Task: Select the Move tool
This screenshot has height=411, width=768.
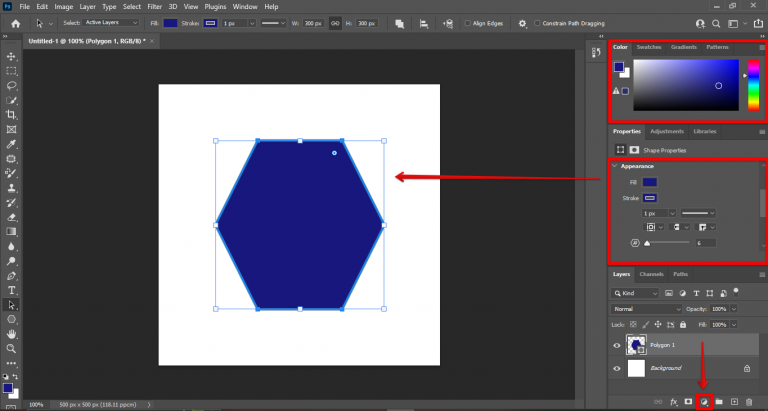Action: [x=11, y=56]
